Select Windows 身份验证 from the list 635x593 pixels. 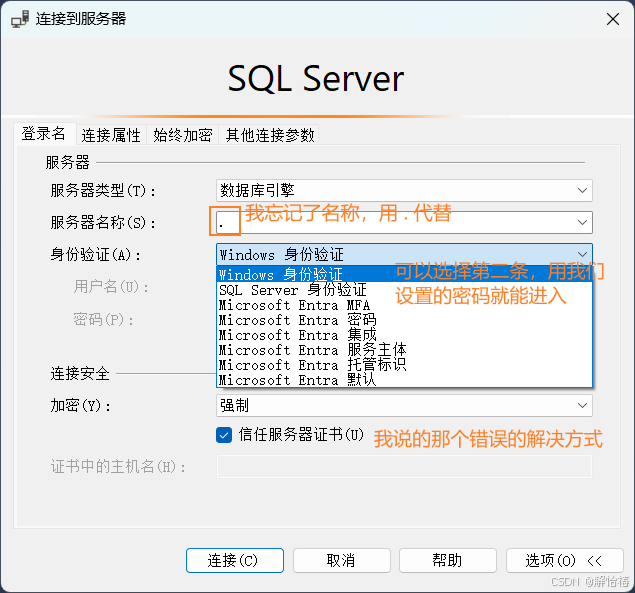point(404,275)
